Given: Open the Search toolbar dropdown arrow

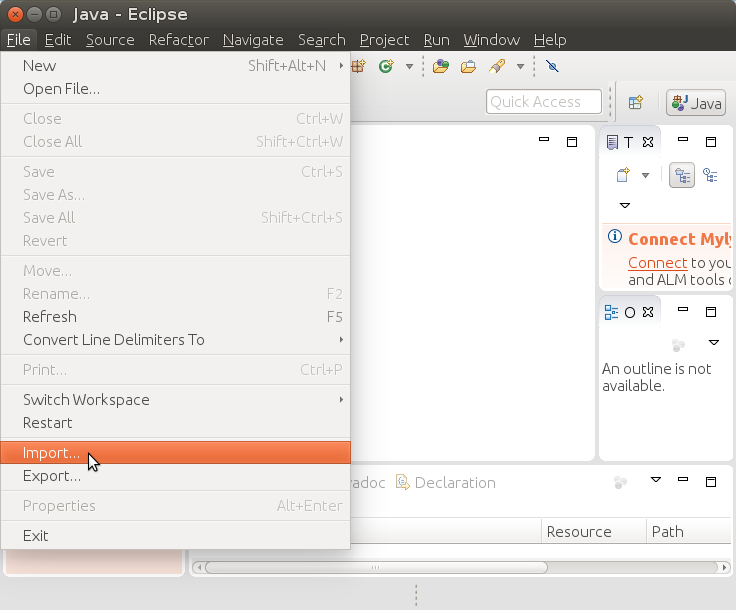Looking at the screenshot, I should coord(520,67).
